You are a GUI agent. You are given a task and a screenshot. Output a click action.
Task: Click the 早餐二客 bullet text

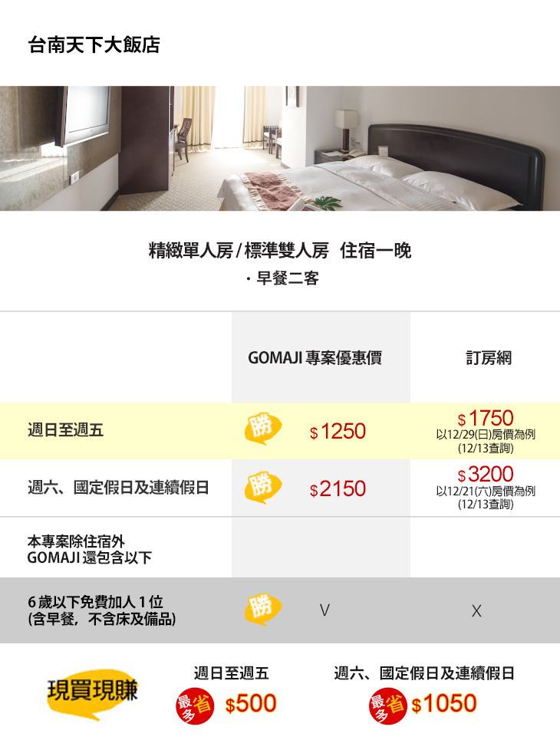point(284,279)
